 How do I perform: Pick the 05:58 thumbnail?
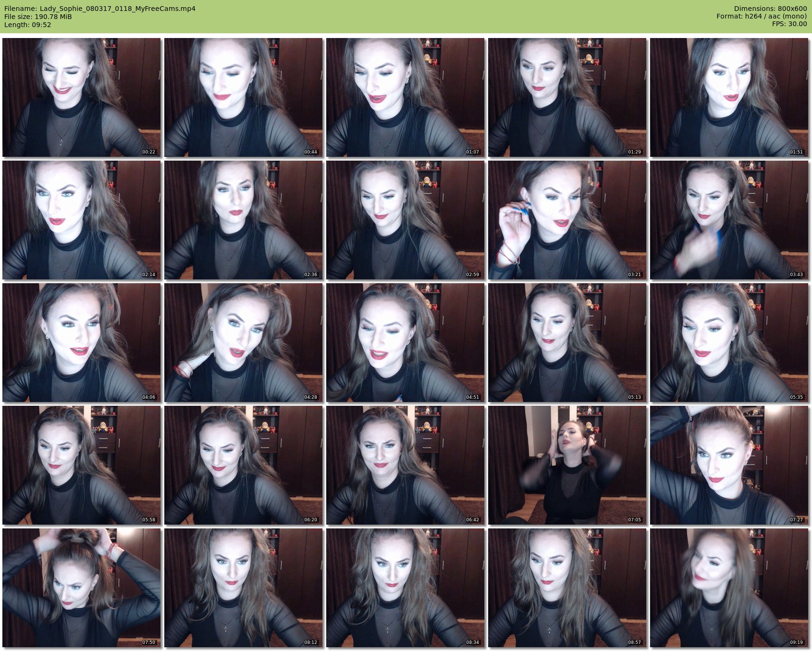(82, 465)
